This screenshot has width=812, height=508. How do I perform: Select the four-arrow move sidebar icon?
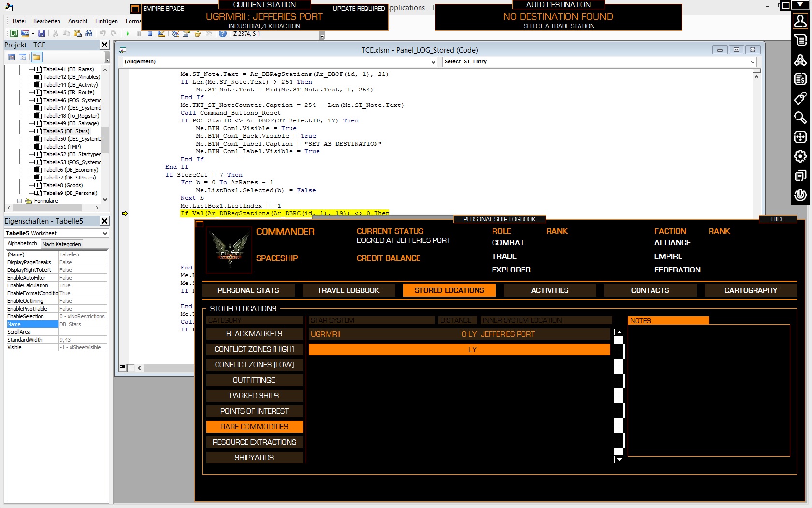[800, 137]
